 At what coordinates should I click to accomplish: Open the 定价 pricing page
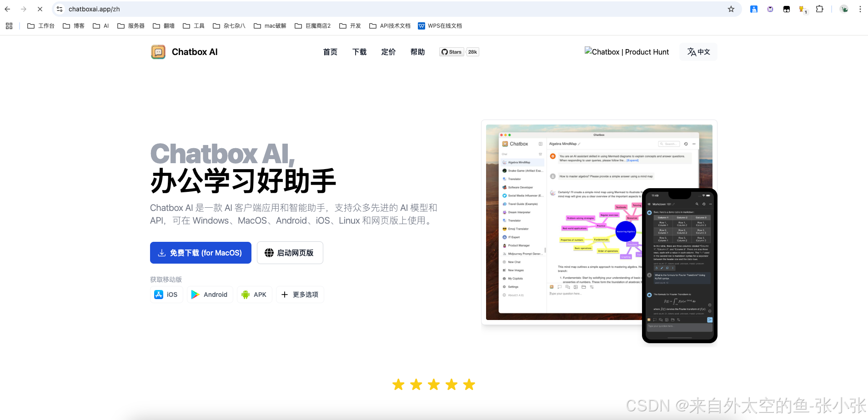[388, 52]
